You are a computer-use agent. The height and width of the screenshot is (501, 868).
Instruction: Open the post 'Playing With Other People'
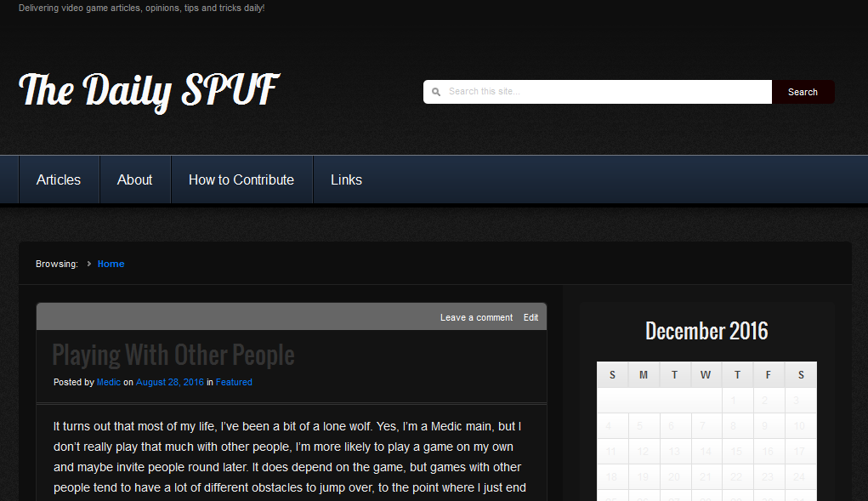click(x=173, y=355)
